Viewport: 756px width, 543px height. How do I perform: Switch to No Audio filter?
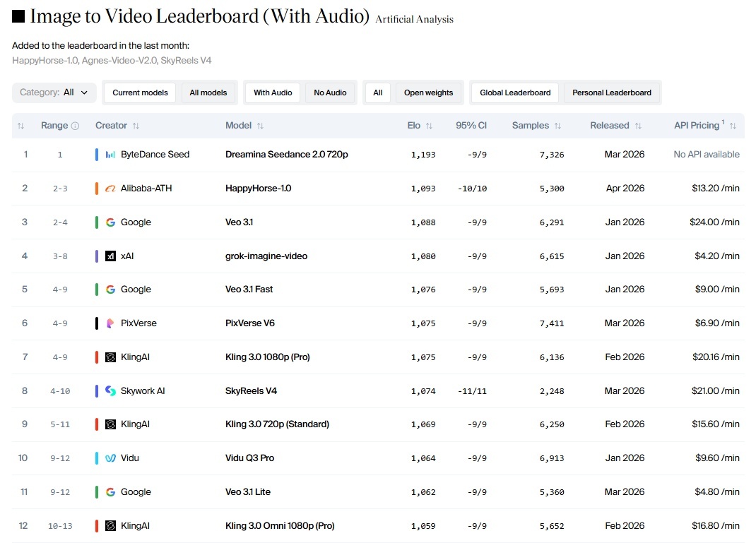pos(330,93)
